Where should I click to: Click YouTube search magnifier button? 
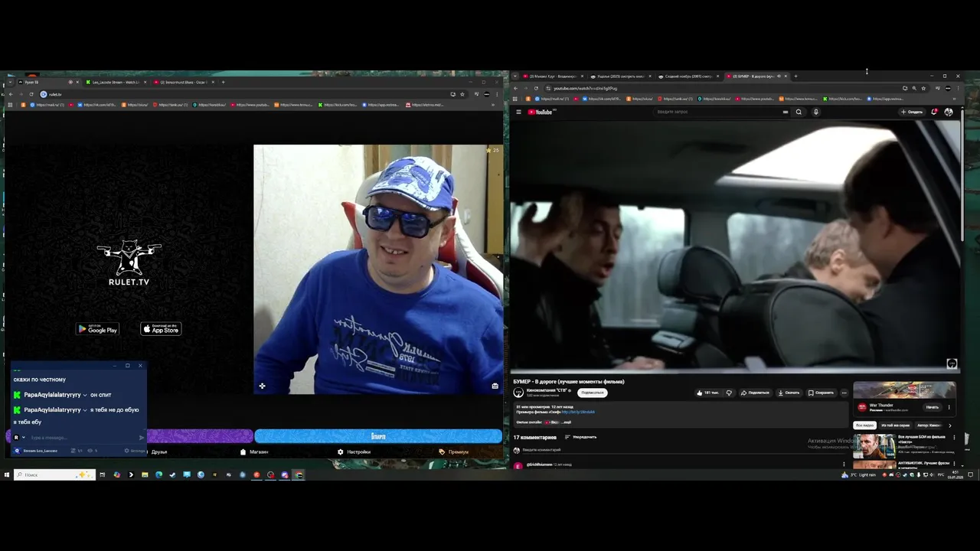(799, 112)
